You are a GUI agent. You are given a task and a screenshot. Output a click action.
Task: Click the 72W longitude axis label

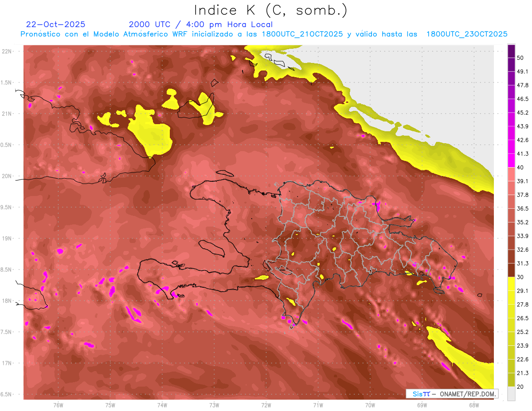[266, 405]
